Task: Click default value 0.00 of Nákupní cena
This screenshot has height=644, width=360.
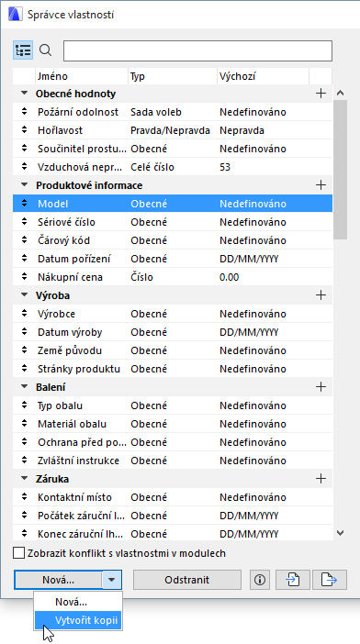Action: pyautogui.click(x=229, y=277)
